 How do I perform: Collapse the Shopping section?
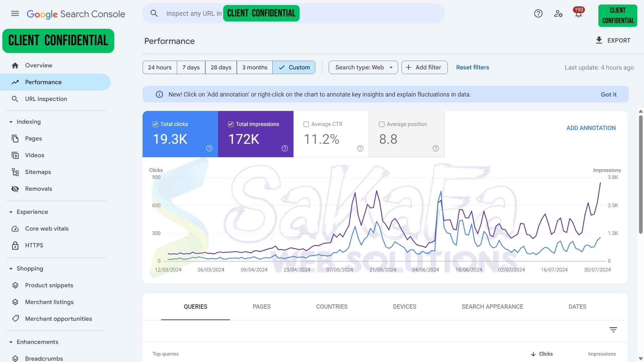pyautogui.click(x=11, y=269)
